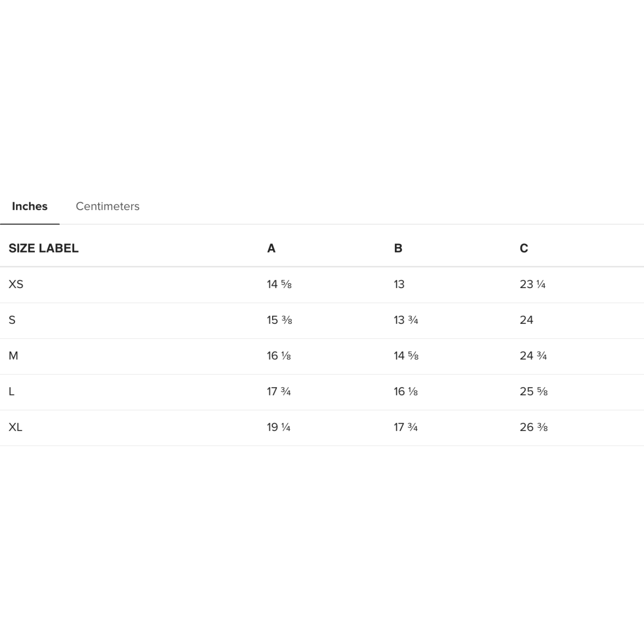This screenshot has width=644, height=644.
Task: Click the 26 ⅜ value for size XL
Action: tap(534, 427)
